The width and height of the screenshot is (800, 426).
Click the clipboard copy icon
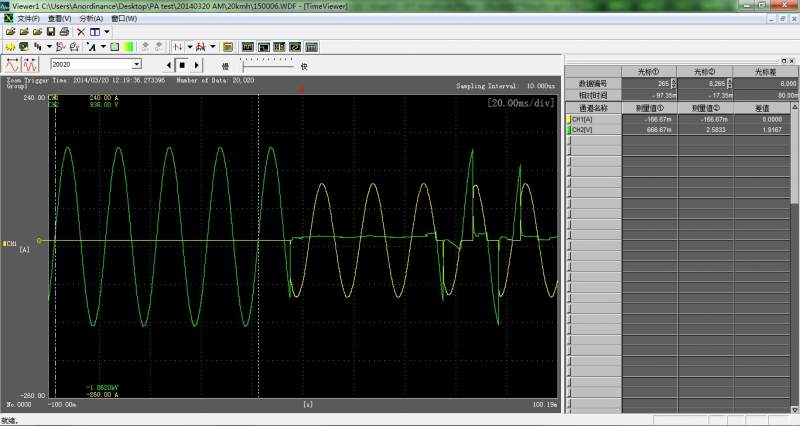click(115, 47)
